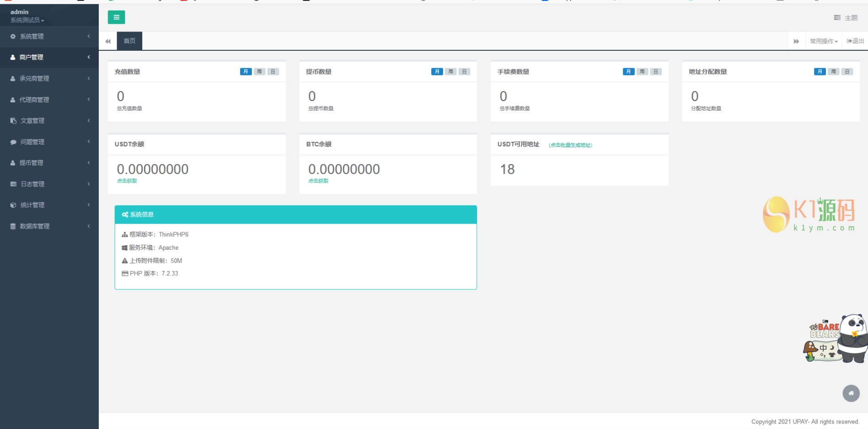This screenshot has width=868, height=429.
Task: Click the 分配地址数量 label
Action: coord(706,109)
